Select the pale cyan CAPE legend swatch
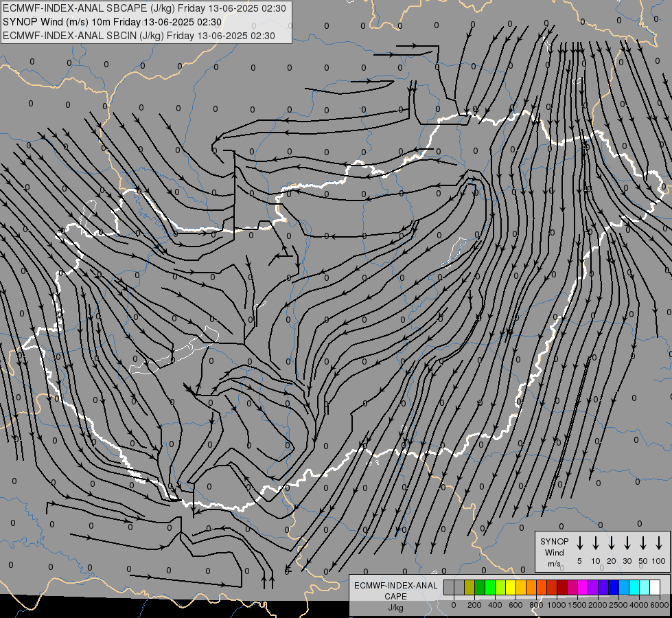The image size is (672, 618). coord(644,587)
